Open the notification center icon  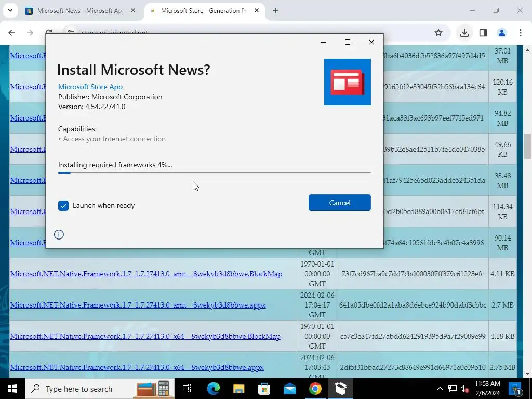click(x=515, y=389)
